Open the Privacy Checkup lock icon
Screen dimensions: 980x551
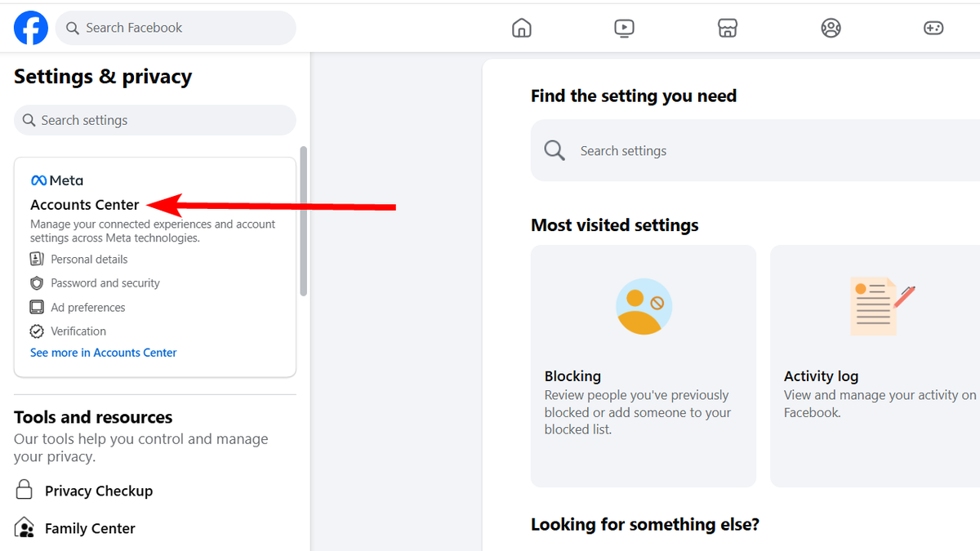click(25, 490)
